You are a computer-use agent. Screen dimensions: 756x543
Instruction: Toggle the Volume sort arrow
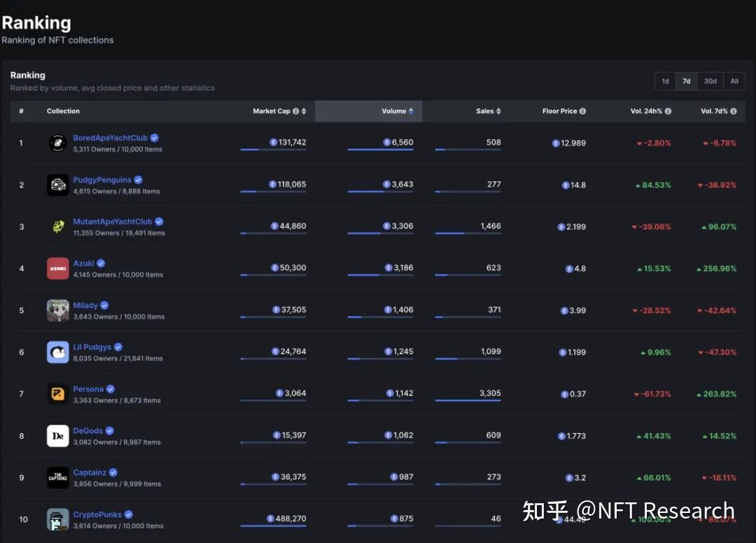coord(411,111)
